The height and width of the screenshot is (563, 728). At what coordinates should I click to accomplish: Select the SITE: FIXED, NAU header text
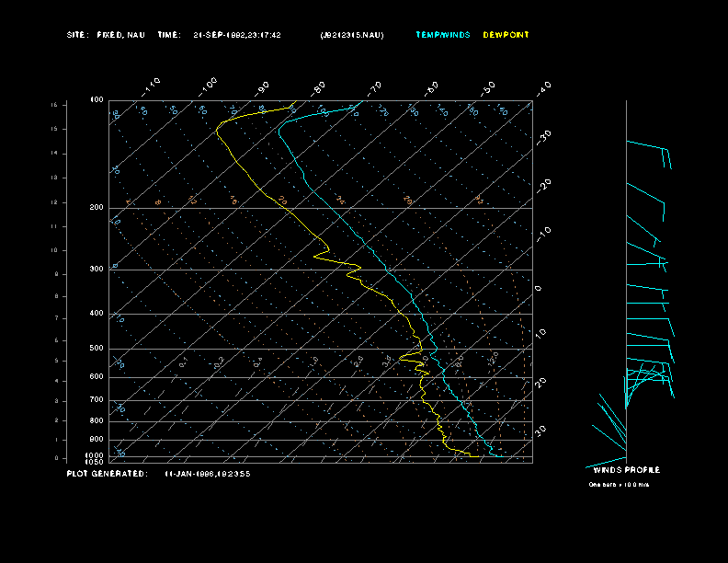point(106,35)
